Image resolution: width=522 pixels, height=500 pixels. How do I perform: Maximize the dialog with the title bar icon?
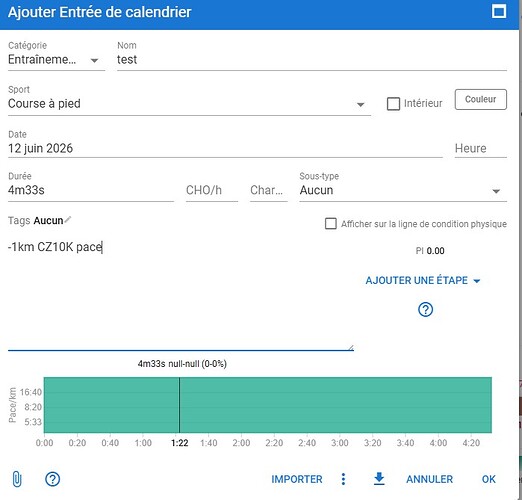499,12
